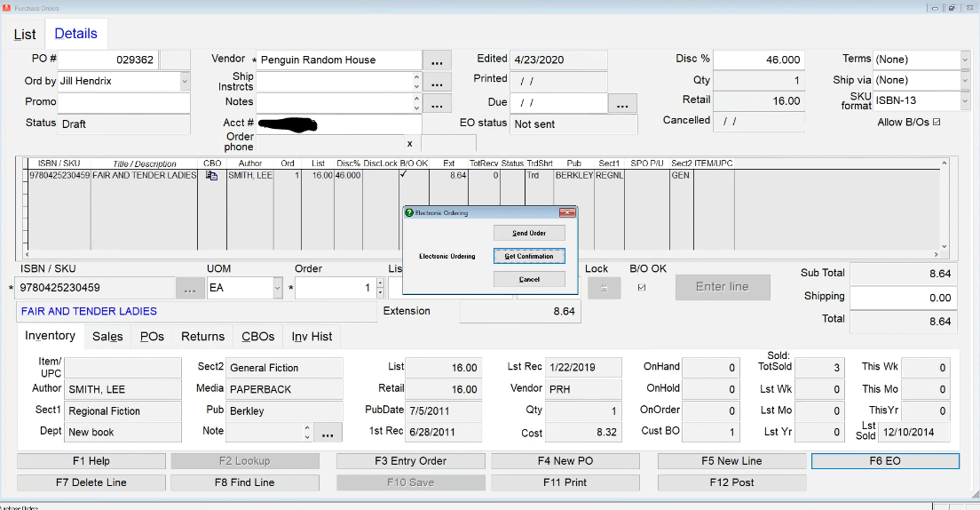Viewport: 980px width, 510px height.
Task: Click the grid horizontal scrollbar
Action: (x=481, y=255)
